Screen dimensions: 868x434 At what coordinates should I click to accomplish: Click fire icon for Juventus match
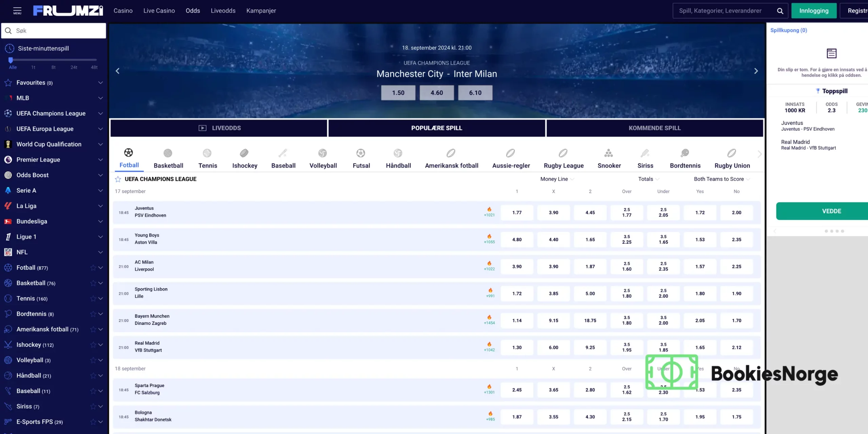click(x=489, y=209)
